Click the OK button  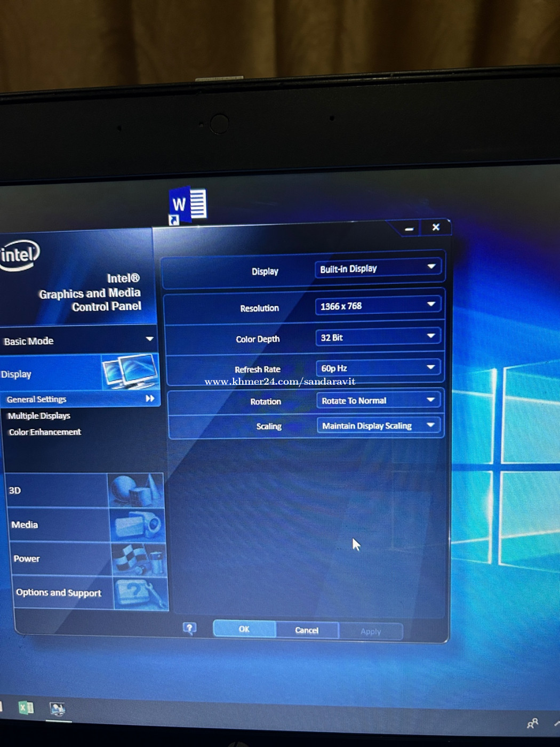[244, 629]
